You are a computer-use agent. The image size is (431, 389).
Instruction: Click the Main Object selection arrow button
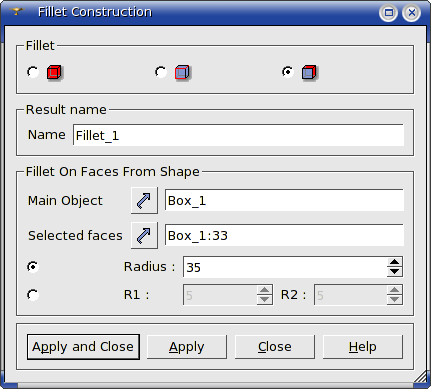[x=144, y=200]
